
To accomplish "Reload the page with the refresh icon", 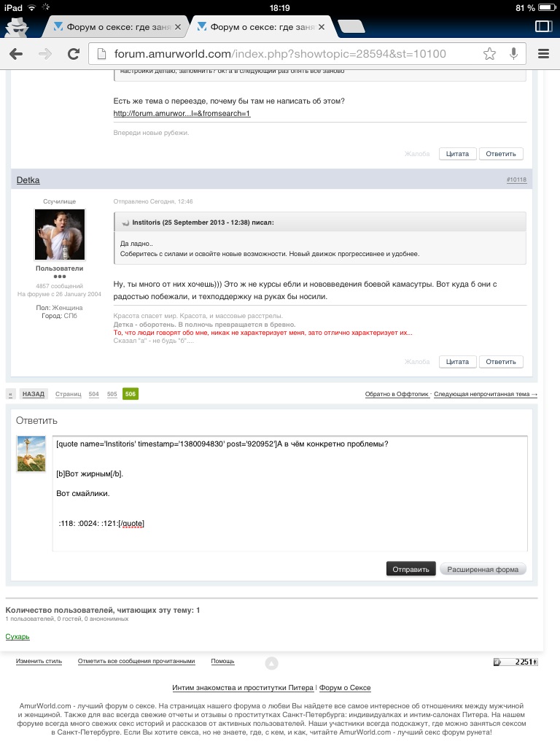I will point(74,54).
